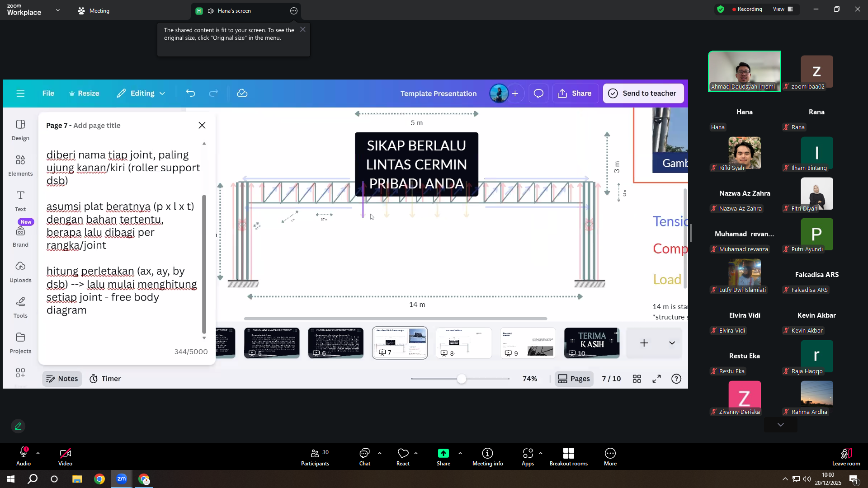Toggle the Pages thumbnail view
Viewport: 868px width, 488px height.
(574, 379)
